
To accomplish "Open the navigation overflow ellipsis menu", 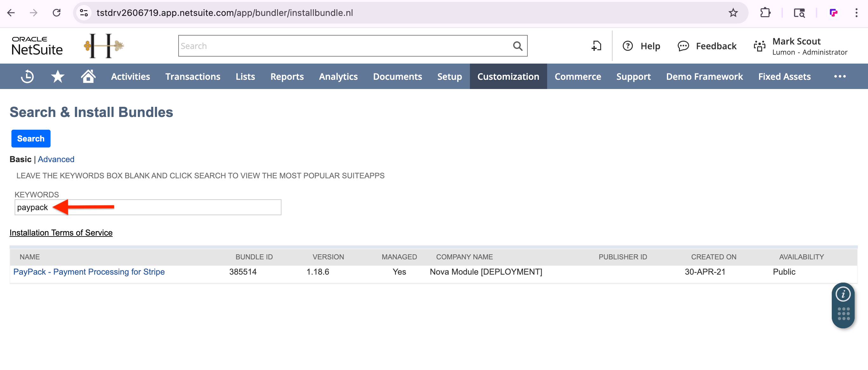I will click(x=840, y=76).
